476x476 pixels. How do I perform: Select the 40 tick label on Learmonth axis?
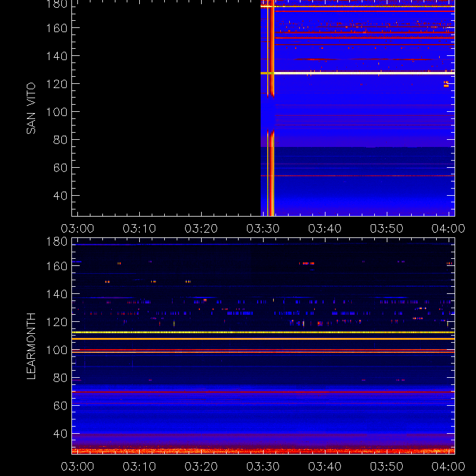coord(61,434)
